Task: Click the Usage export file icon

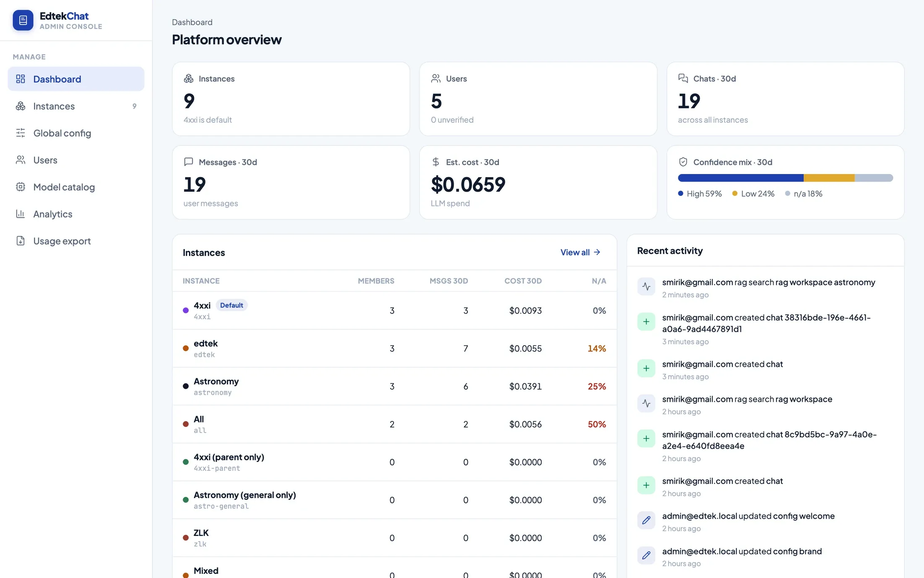Action: [x=21, y=240]
